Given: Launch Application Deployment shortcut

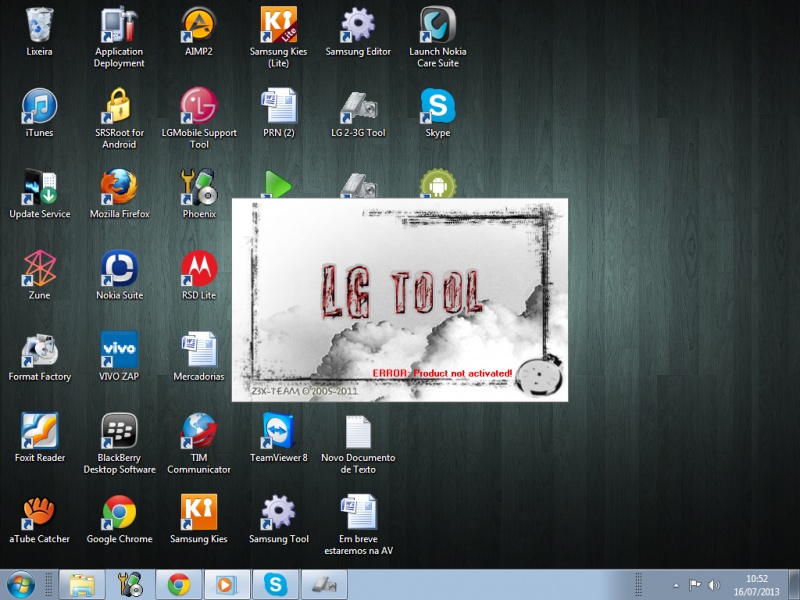Looking at the screenshot, I should (x=119, y=37).
